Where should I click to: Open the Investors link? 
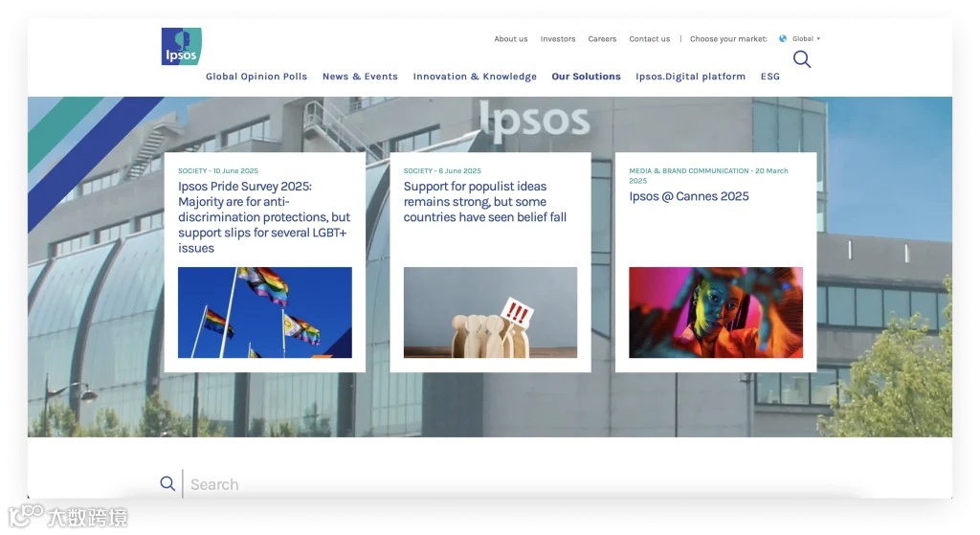[x=558, y=38]
